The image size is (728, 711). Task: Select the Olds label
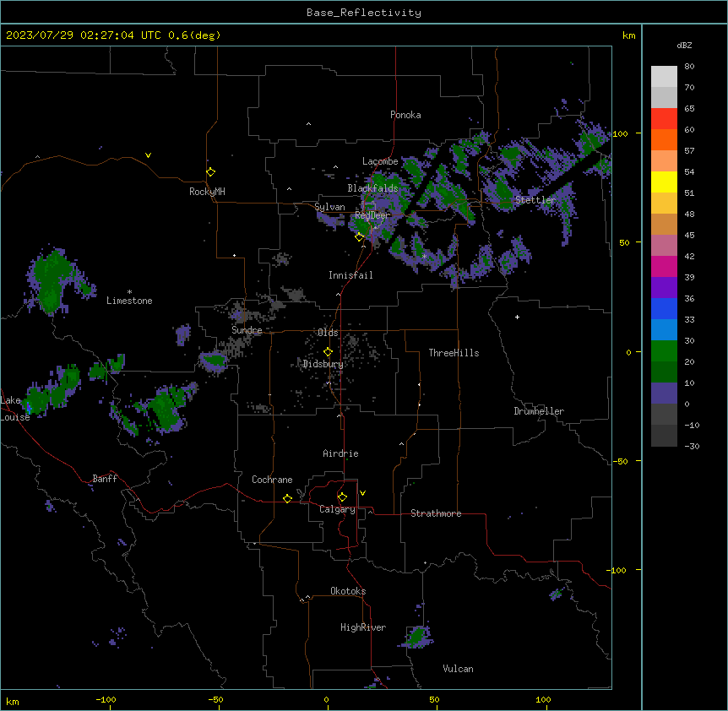click(x=328, y=333)
